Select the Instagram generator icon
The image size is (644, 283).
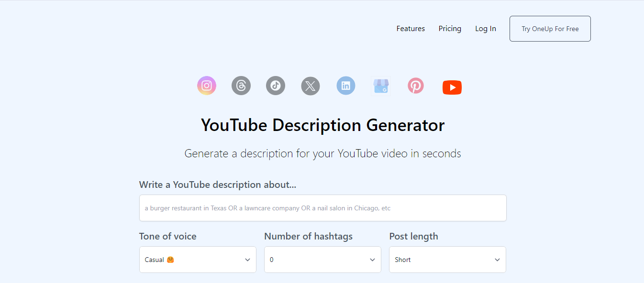[x=207, y=86]
